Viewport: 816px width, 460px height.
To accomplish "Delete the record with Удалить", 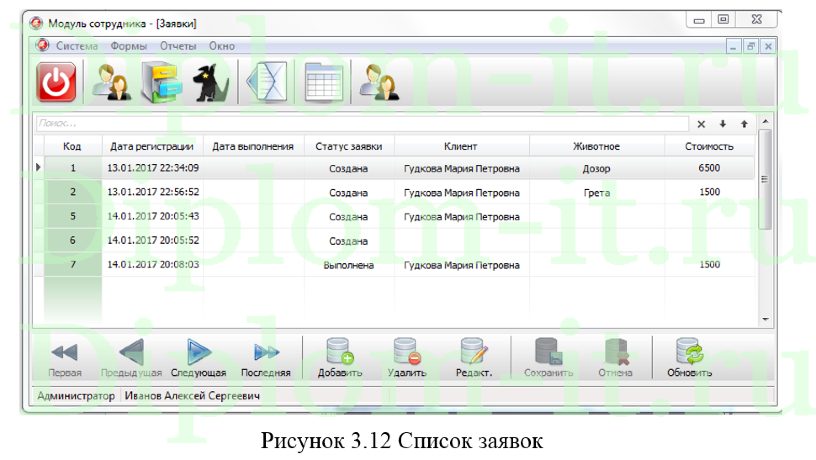I will tap(406, 358).
